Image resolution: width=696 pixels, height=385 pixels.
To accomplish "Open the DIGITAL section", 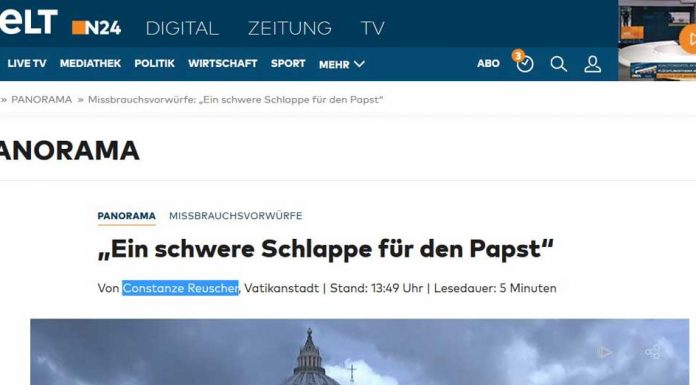I will (182, 28).
